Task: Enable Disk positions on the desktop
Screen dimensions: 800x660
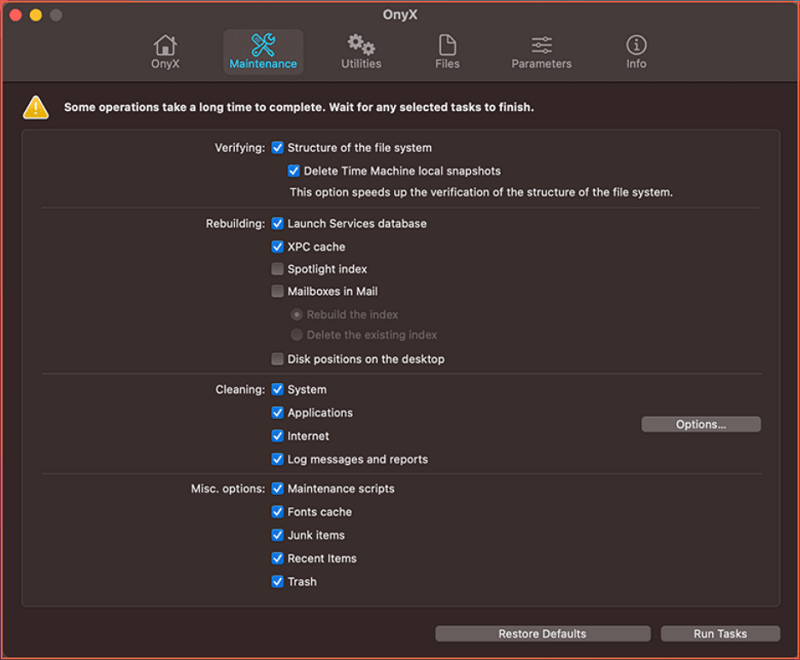Action: 278,359
